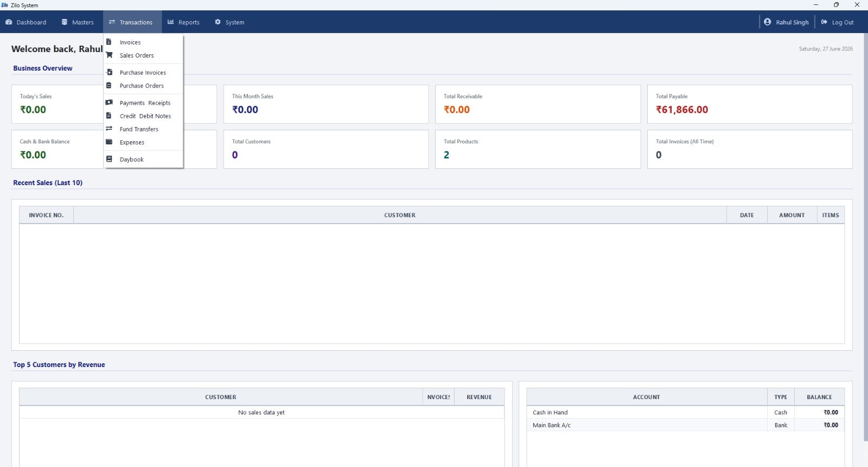Click the Log Out arrow icon
Viewport: 868px width, 467px height.
[x=824, y=22]
